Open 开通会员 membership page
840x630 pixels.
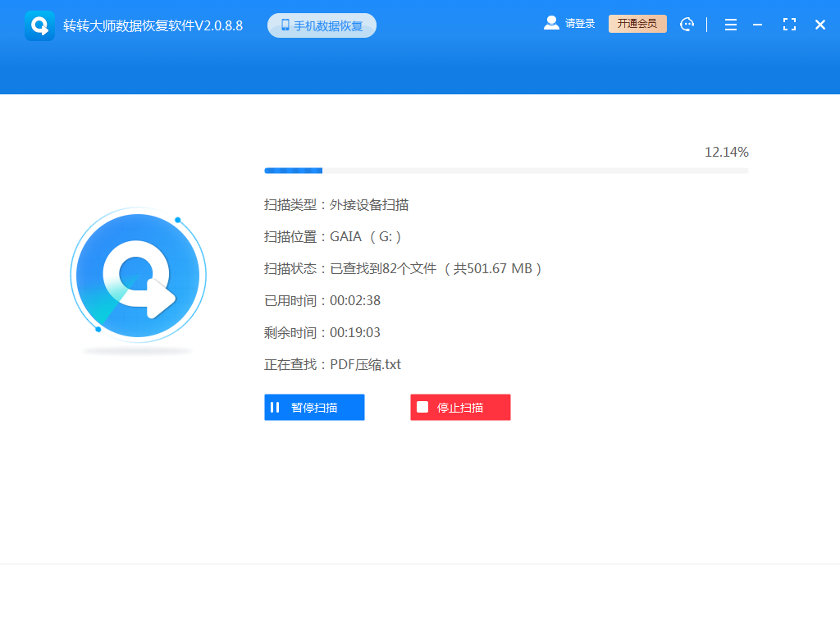pos(637,24)
